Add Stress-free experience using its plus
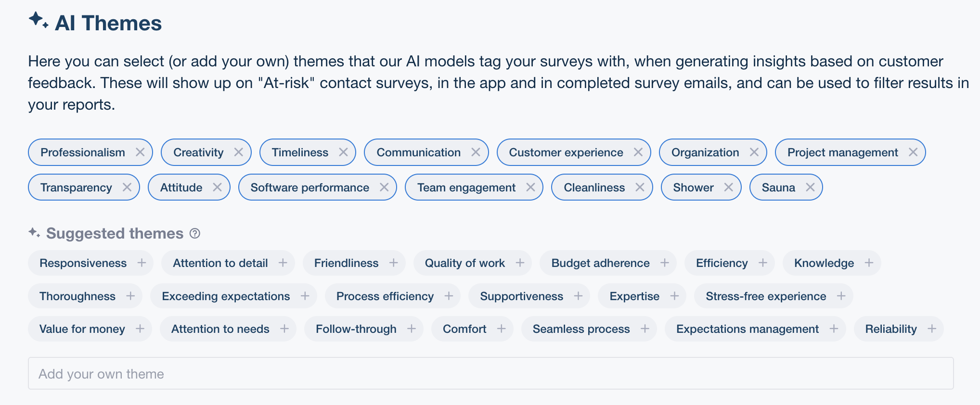 point(841,296)
